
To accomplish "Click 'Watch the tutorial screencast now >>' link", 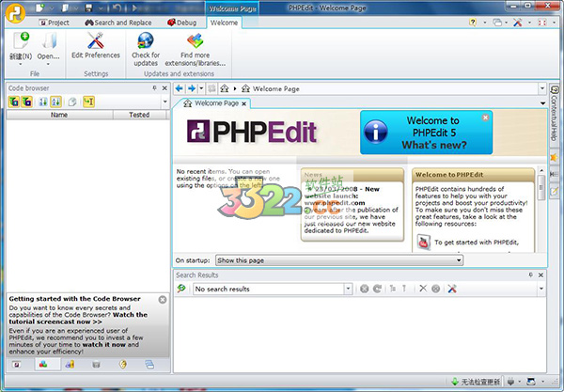I will pos(78,318).
